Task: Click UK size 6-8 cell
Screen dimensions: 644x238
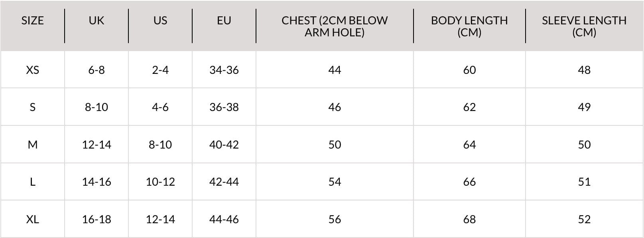Action: tap(97, 70)
